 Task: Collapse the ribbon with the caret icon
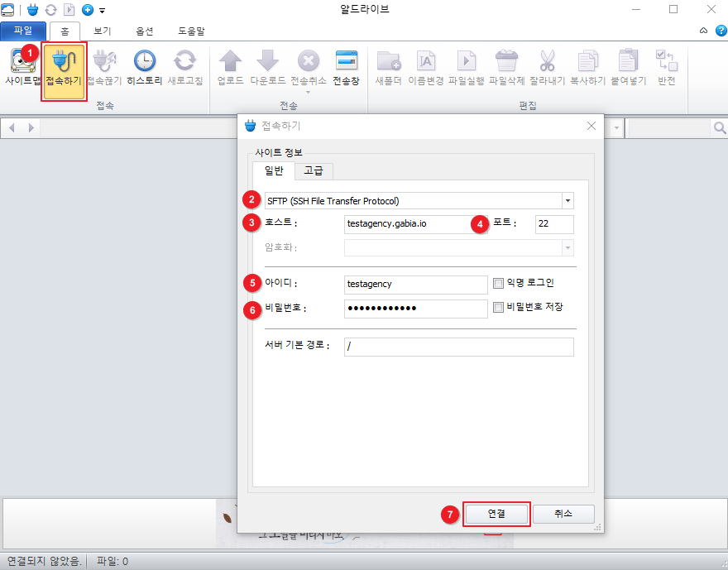pyautogui.click(x=703, y=31)
